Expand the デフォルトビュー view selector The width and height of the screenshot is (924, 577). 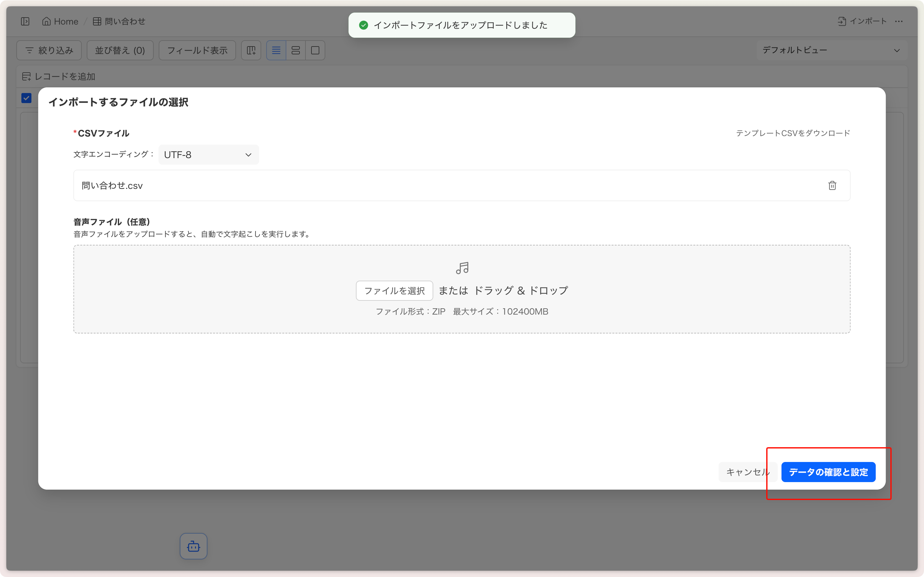831,50
